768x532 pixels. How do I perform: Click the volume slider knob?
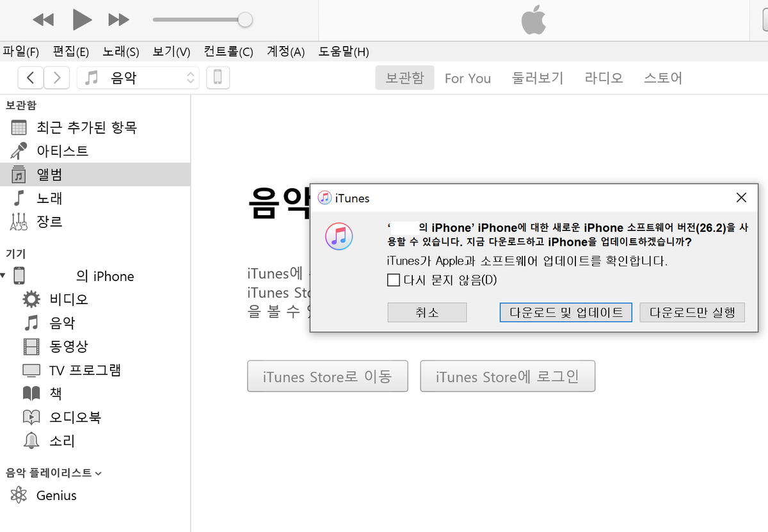(x=244, y=20)
